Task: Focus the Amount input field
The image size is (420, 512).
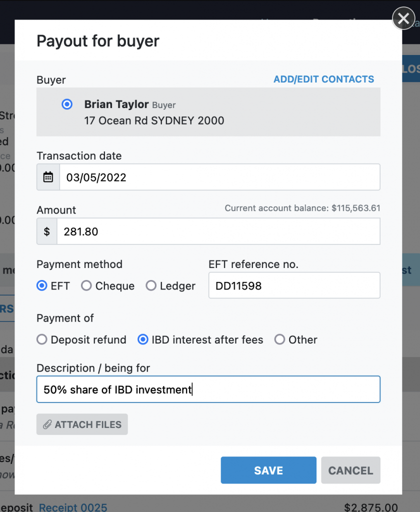Action: click(x=218, y=231)
